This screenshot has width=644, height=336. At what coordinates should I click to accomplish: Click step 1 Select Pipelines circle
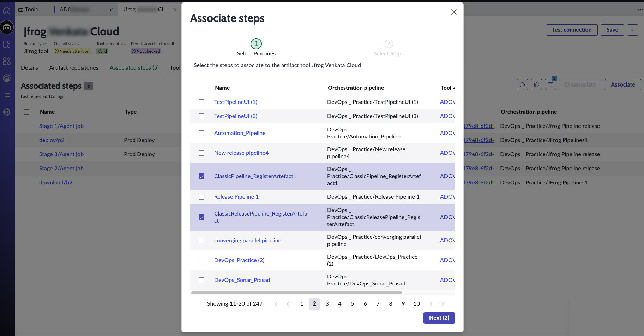(x=256, y=44)
